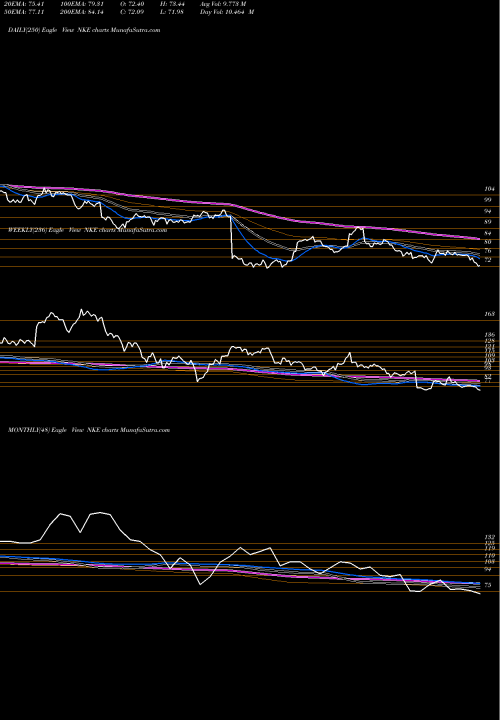Click the Day Vol 10.464 M value
This screenshot has height=720, width=500.
pyautogui.click(x=227, y=12)
